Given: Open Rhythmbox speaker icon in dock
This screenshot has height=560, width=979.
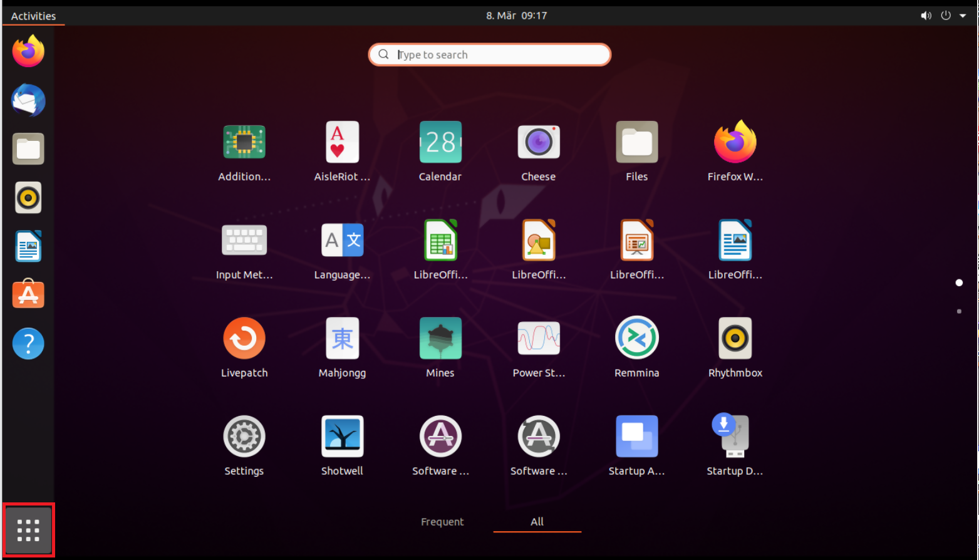Looking at the screenshot, I should click(28, 198).
